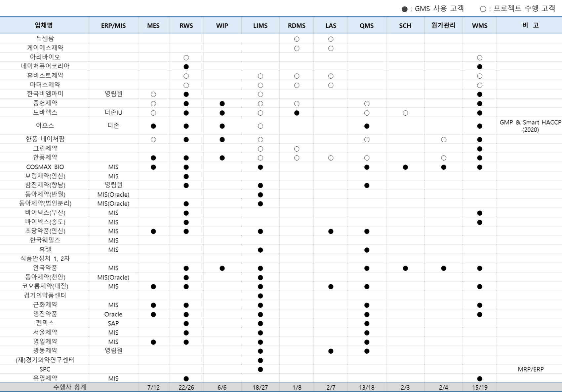Select the 한국웨일즈 row name
The height and width of the screenshot is (392, 562).
coord(45,240)
